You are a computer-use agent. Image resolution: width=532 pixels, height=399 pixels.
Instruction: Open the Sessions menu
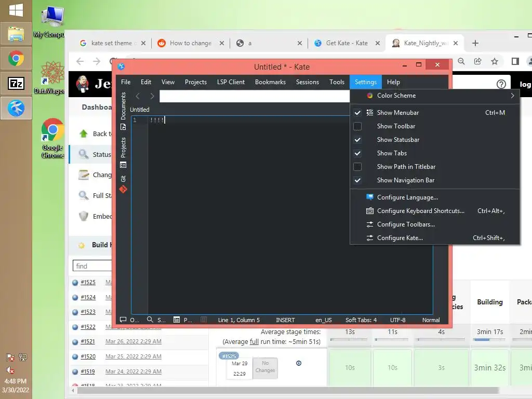click(x=308, y=82)
